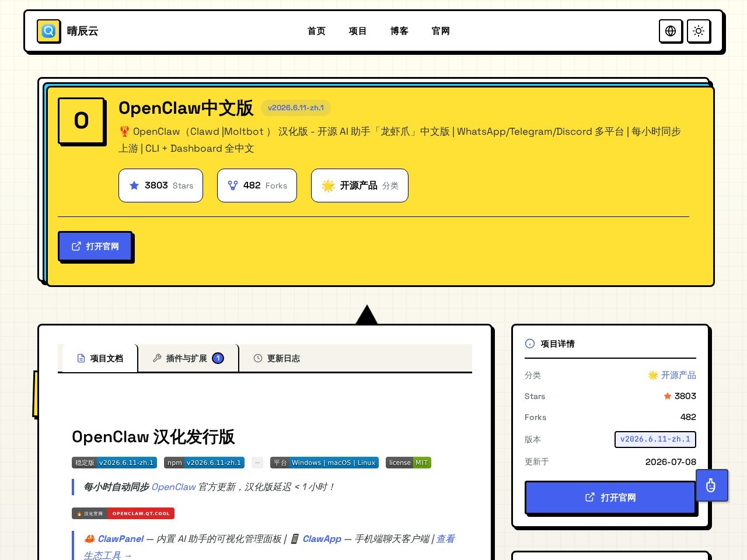Image resolution: width=747 pixels, height=560 pixels.
Task: Open 官网 navigation item
Action: point(441,31)
